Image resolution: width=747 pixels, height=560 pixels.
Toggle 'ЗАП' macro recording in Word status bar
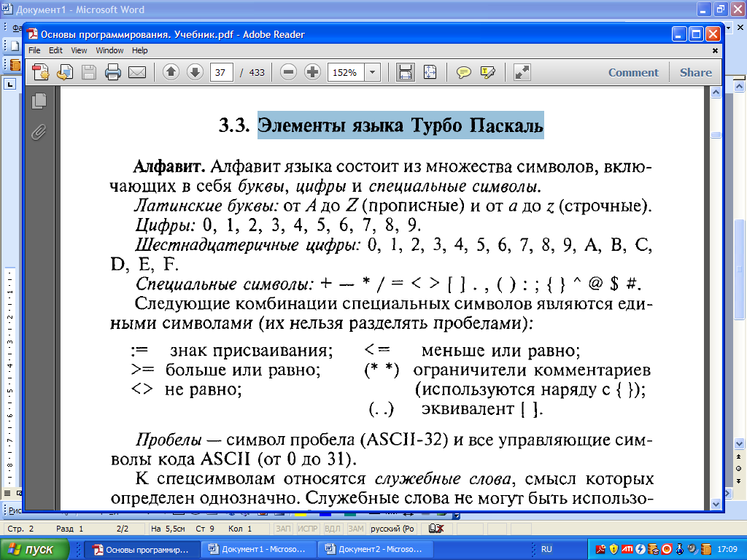pyautogui.click(x=284, y=529)
